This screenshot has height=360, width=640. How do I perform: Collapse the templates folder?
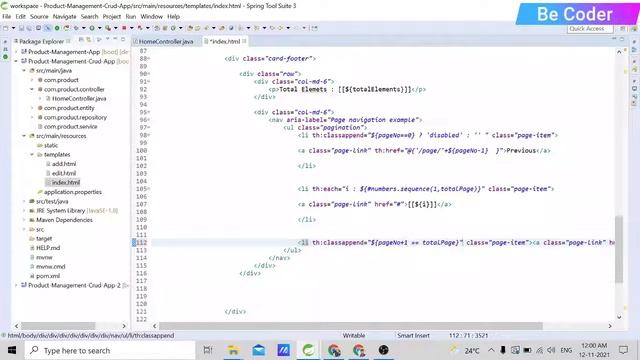click(x=32, y=155)
